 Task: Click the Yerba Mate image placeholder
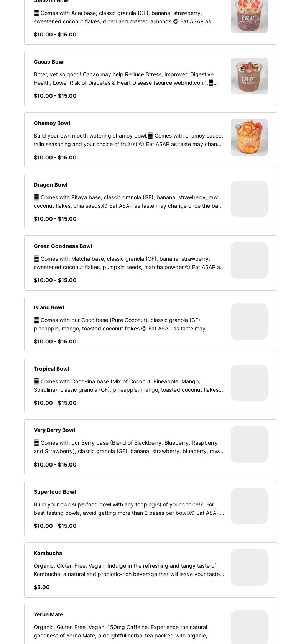point(249,627)
